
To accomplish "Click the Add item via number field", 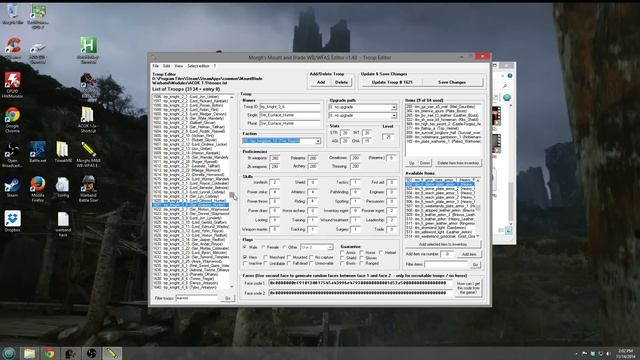I will click(448, 254).
